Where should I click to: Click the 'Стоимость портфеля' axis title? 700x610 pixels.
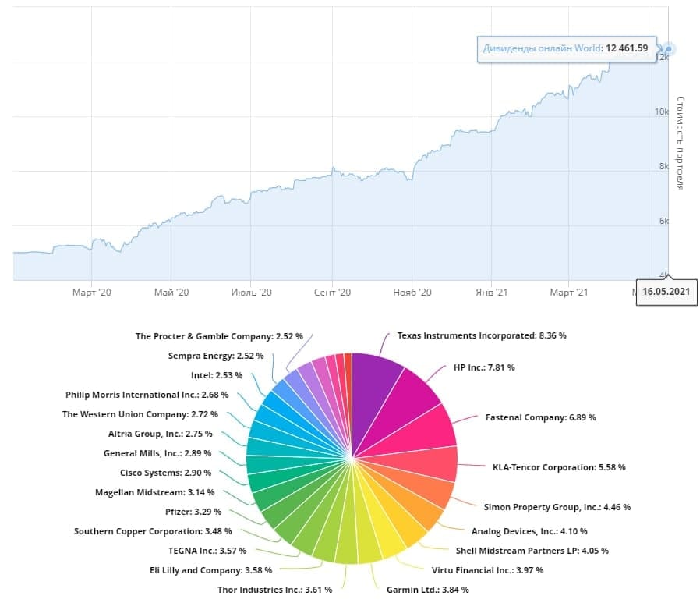click(x=680, y=143)
